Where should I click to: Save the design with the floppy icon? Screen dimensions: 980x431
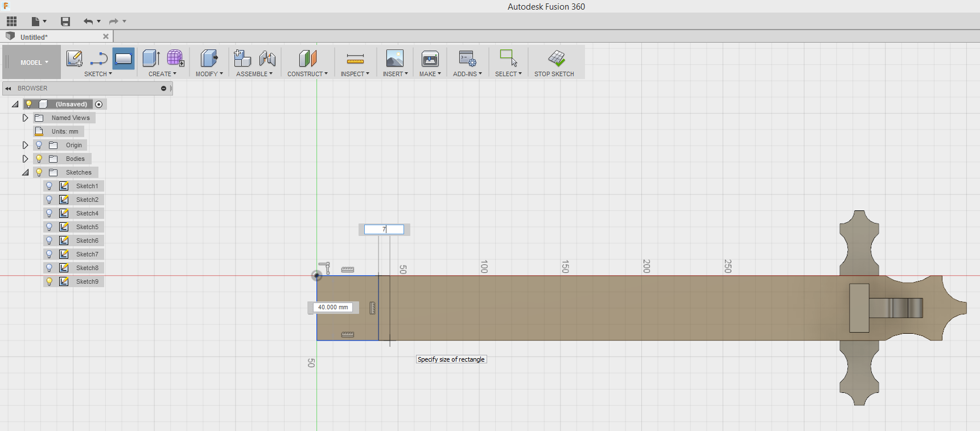pos(65,22)
